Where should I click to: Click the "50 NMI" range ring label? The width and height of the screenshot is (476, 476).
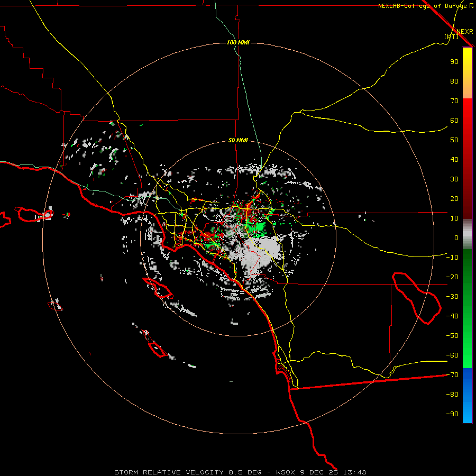click(x=238, y=140)
